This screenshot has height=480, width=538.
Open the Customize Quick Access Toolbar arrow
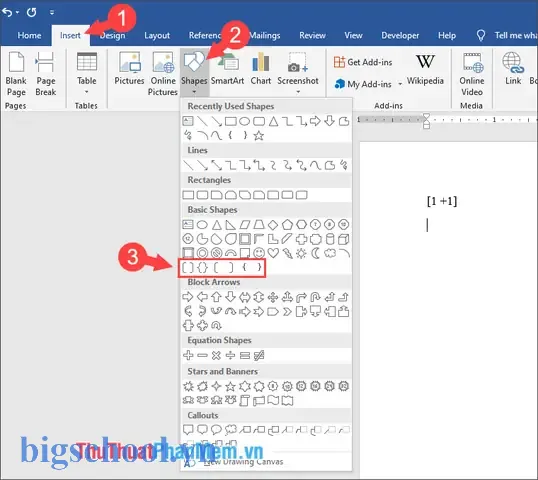pyautogui.click(x=52, y=12)
